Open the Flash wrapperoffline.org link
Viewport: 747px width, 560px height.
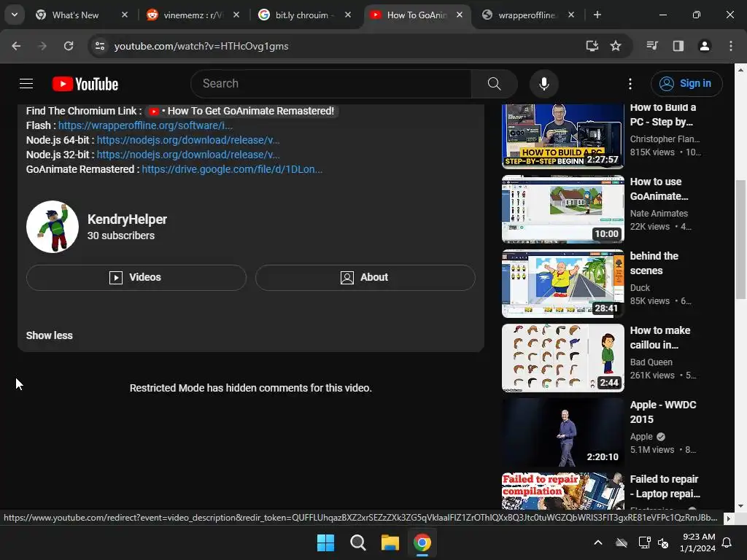pyautogui.click(x=145, y=125)
